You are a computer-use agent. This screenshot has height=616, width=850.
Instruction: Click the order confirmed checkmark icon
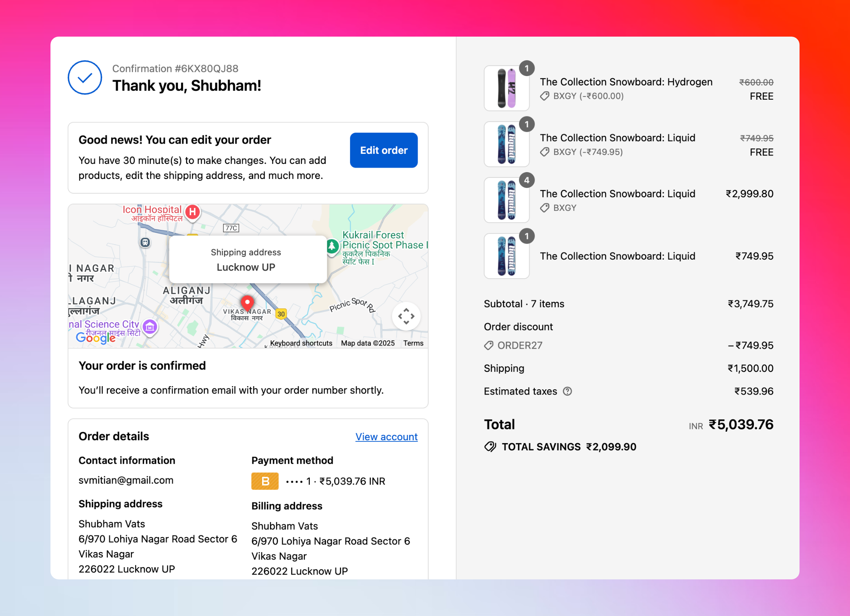click(85, 77)
